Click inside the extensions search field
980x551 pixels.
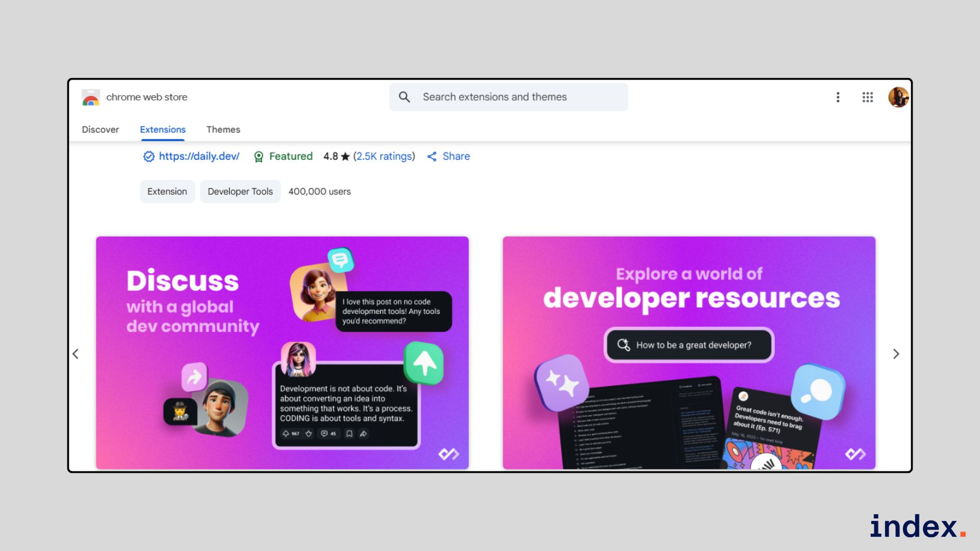(510, 97)
